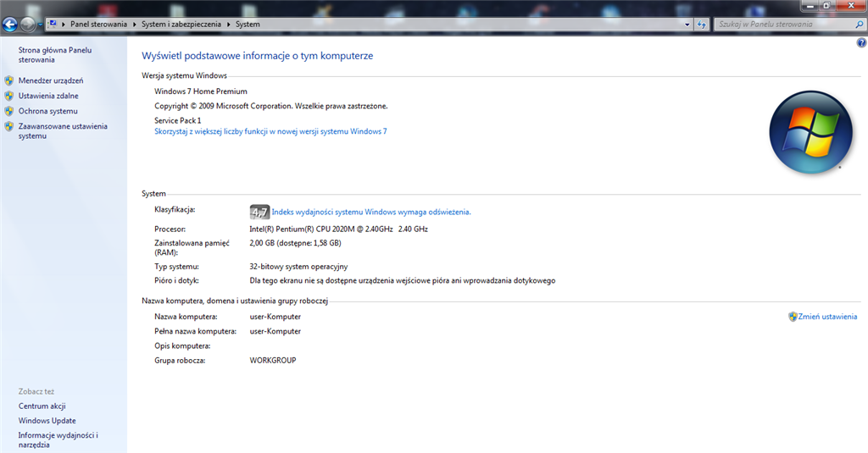The width and height of the screenshot is (868, 453).
Task: Open Indeks wydajności systemu Windows link
Action: (x=371, y=212)
